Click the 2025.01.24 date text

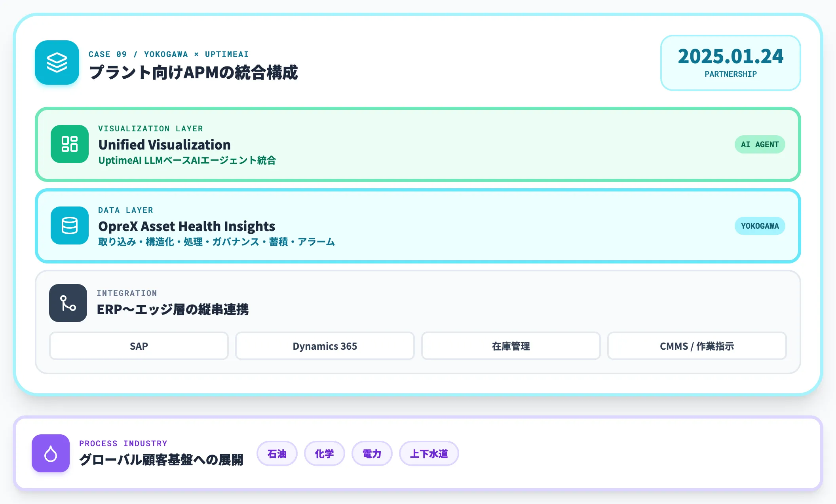(x=731, y=57)
